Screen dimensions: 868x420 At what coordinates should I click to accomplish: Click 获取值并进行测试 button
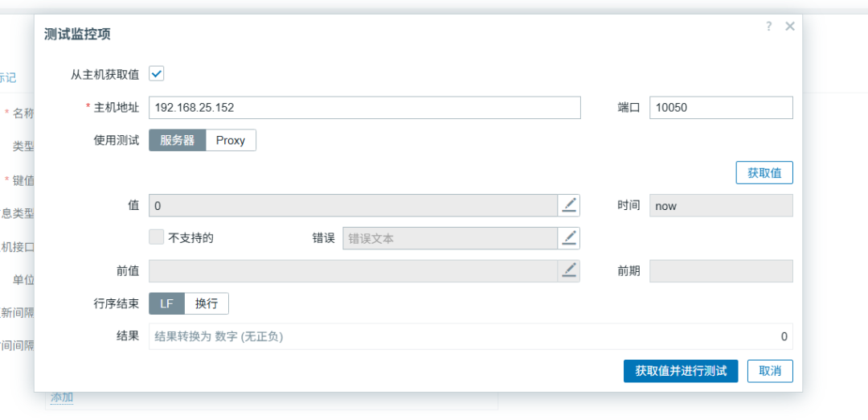pos(681,371)
